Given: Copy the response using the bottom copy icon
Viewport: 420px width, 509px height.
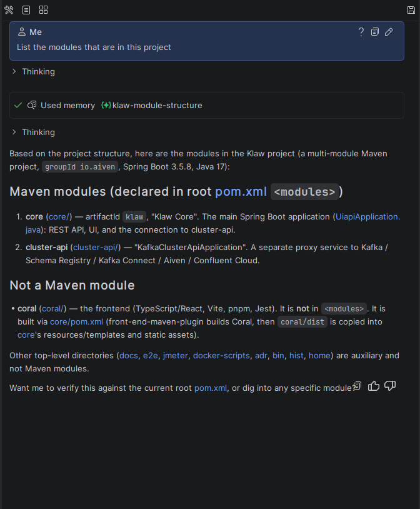Looking at the screenshot, I should click(357, 386).
